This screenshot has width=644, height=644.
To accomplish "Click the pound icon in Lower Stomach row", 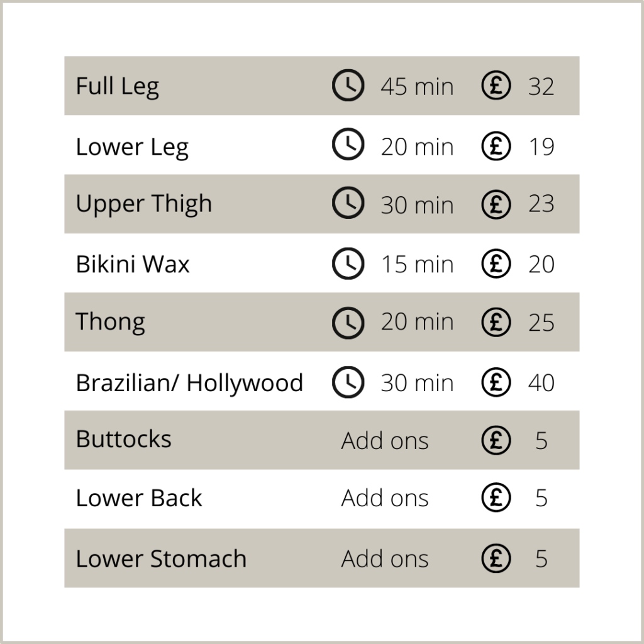I will (496, 558).
